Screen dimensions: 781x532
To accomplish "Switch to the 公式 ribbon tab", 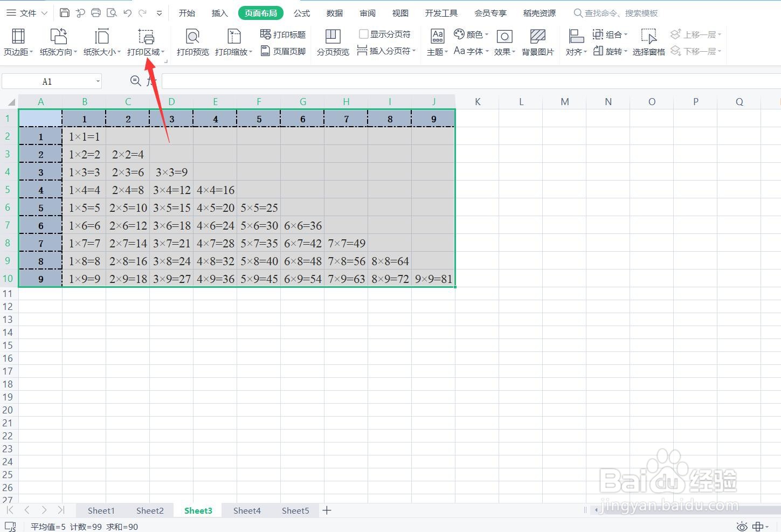I will pos(302,13).
